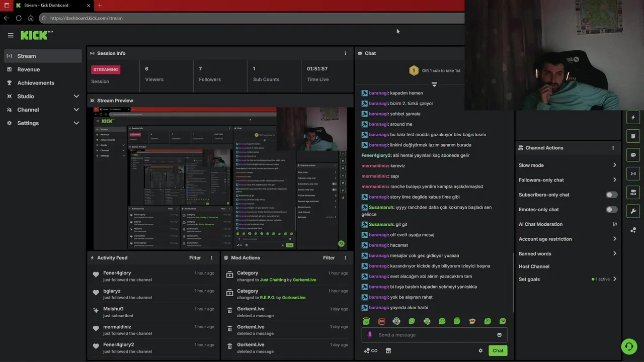The height and width of the screenshot is (362, 644).
Task: Click the chat panel vertical scrollbar
Action: point(513,282)
